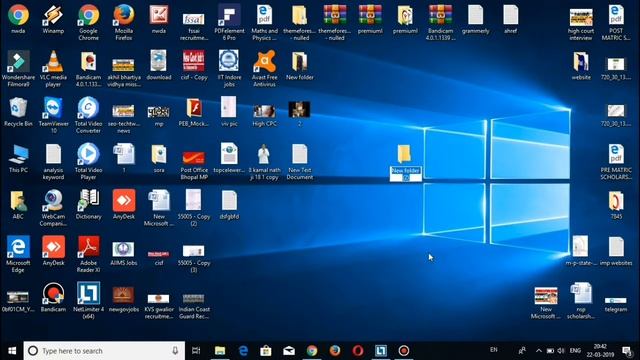The height and width of the screenshot is (360, 640).
Task: Open File Explorer from the taskbar
Action: coord(220,351)
